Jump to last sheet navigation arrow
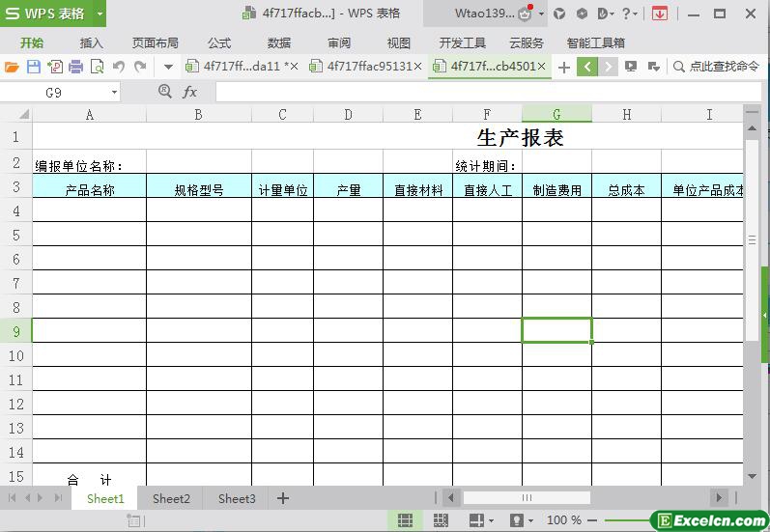Image resolution: width=770 pixels, height=532 pixels. pyautogui.click(x=58, y=498)
